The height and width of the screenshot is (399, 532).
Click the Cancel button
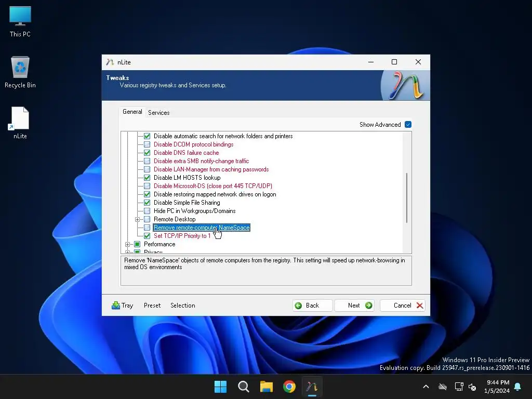tap(403, 305)
